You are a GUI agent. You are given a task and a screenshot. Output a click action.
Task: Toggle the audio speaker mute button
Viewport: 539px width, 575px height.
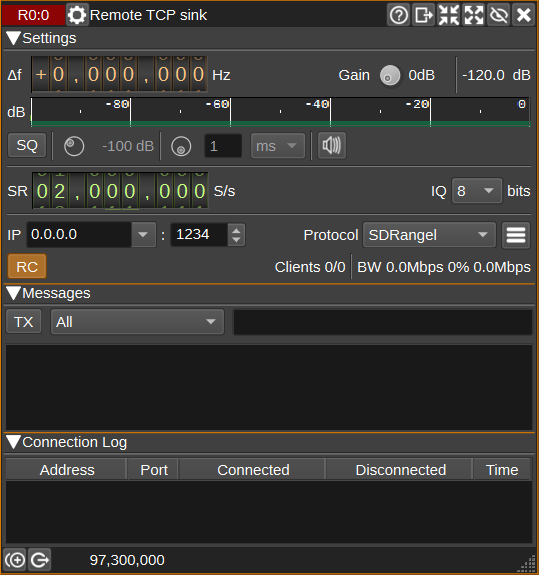(331, 146)
